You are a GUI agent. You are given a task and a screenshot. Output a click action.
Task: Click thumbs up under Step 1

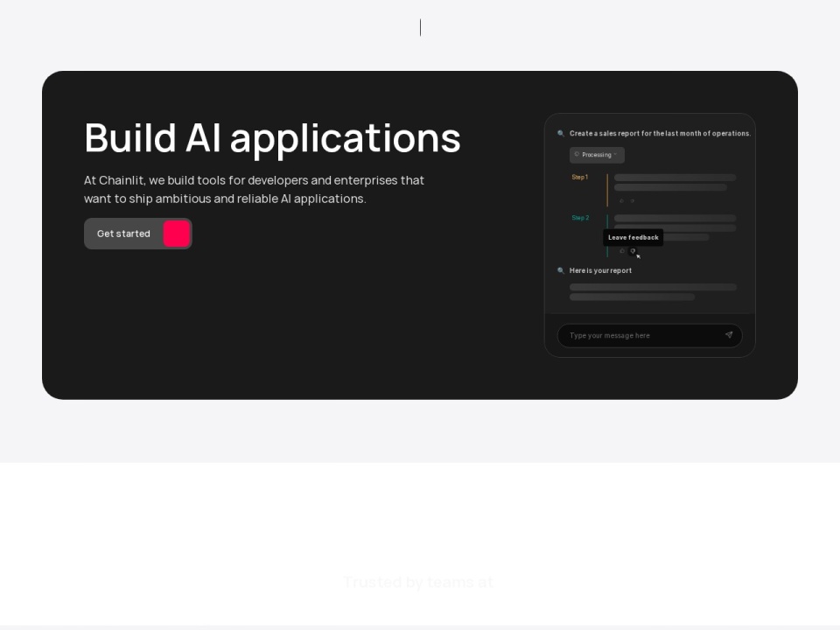(622, 201)
